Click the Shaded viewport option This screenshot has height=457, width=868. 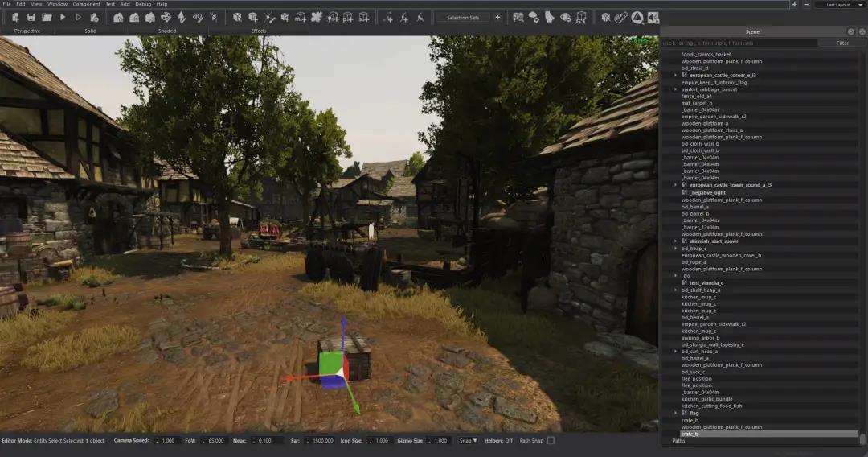tap(167, 31)
